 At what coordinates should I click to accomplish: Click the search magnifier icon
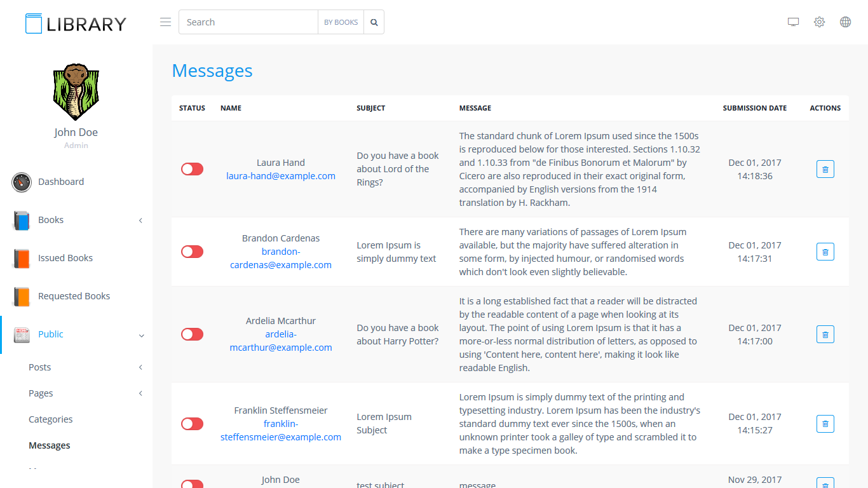[x=374, y=22]
